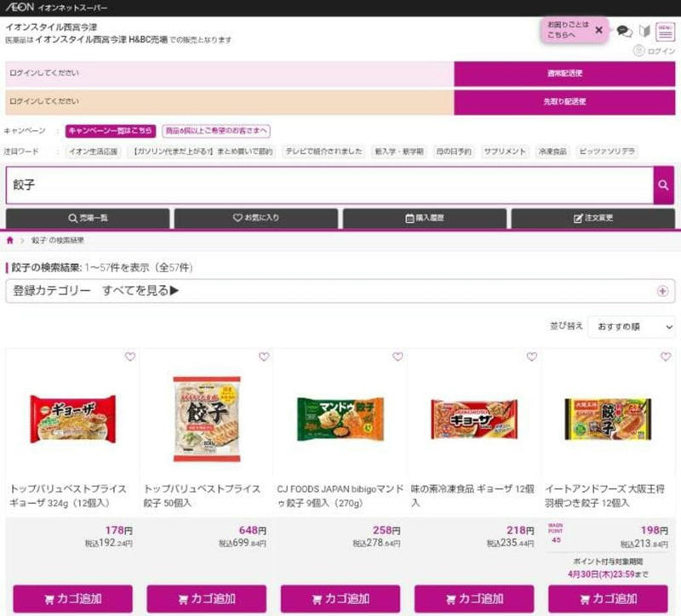Add the 648円 餃子 to cart

[207, 599]
